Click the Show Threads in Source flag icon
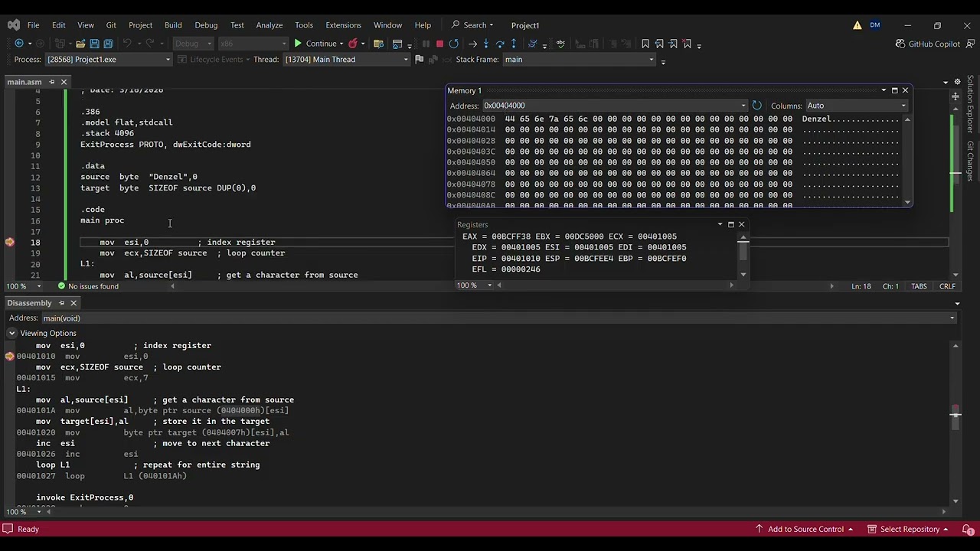Image resolution: width=980 pixels, height=551 pixels. [419, 59]
